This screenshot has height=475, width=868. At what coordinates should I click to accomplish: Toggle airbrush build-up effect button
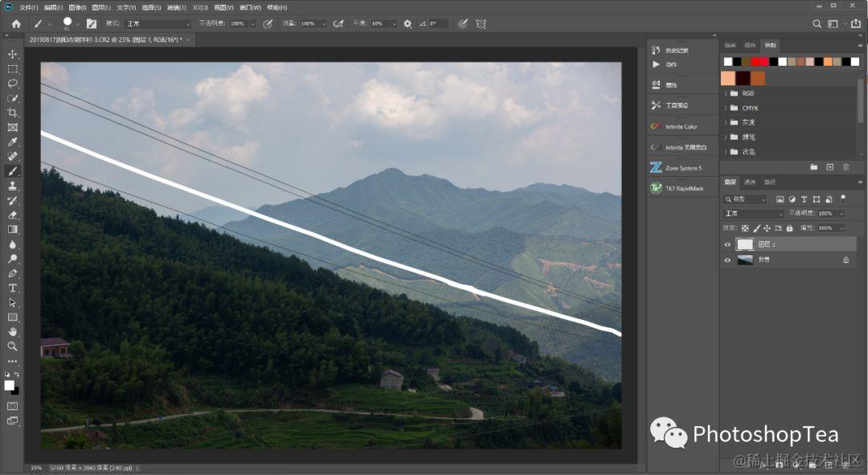point(338,24)
